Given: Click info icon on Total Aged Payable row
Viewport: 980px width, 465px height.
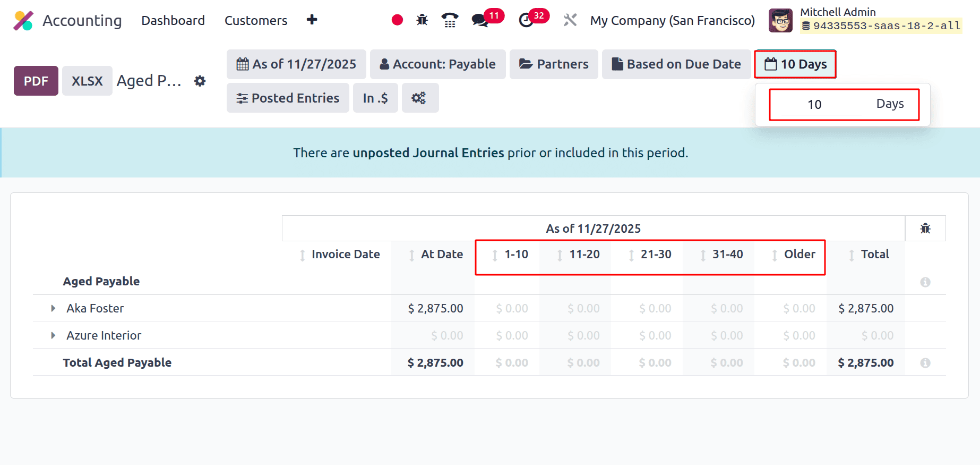Looking at the screenshot, I should pyautogui.click(x=925, y=362).
